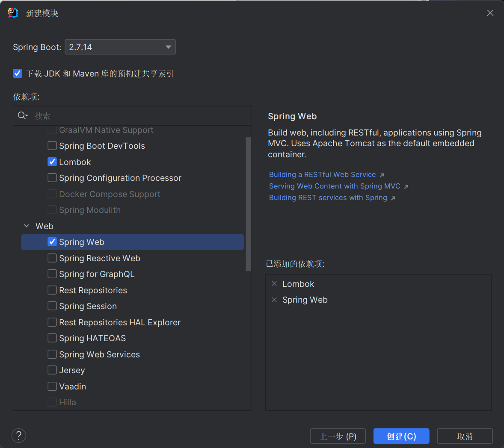Remove Spring Web from added dependencies
The image size is (504, 448).
pos(274,300)
